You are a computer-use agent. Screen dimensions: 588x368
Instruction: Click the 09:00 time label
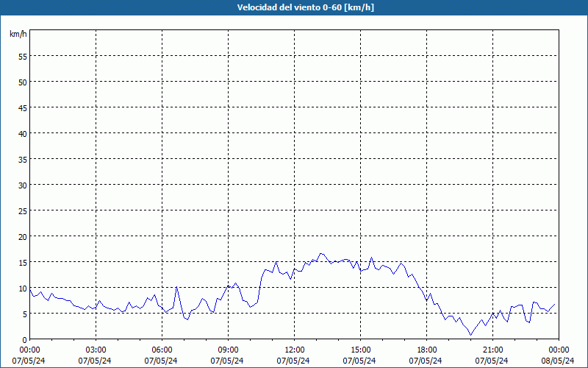click(228, 350)
